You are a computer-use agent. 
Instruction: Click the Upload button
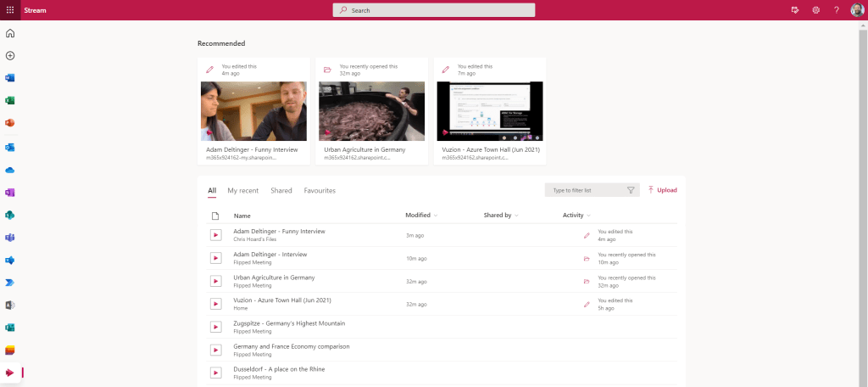pos(662,190)
